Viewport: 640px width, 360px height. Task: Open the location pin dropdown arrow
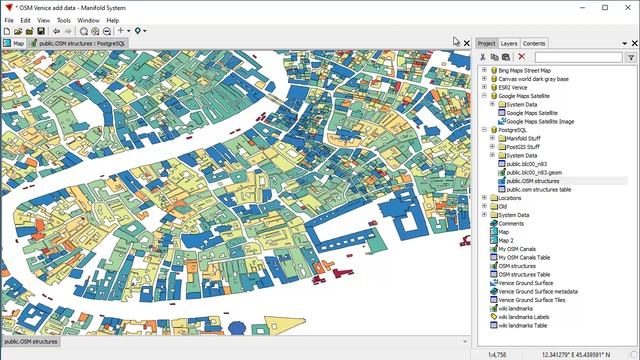tap(145, 31)
